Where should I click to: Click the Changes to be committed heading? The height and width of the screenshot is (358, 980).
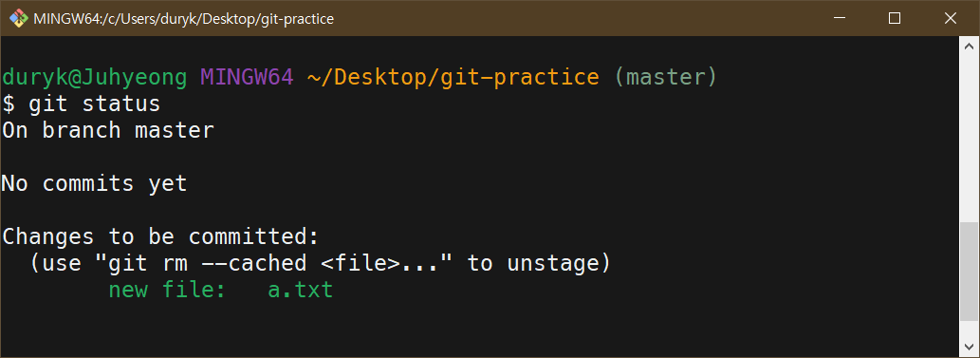coord(160,237)
